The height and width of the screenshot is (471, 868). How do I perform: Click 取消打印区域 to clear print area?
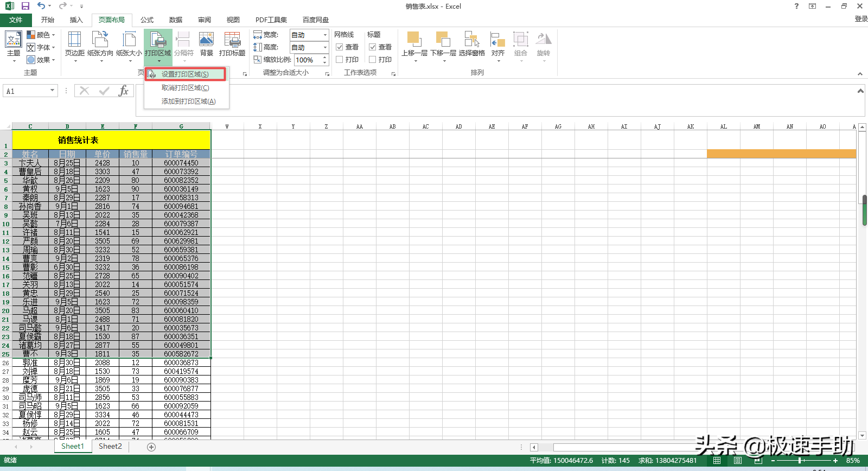(x=185, y=87)
